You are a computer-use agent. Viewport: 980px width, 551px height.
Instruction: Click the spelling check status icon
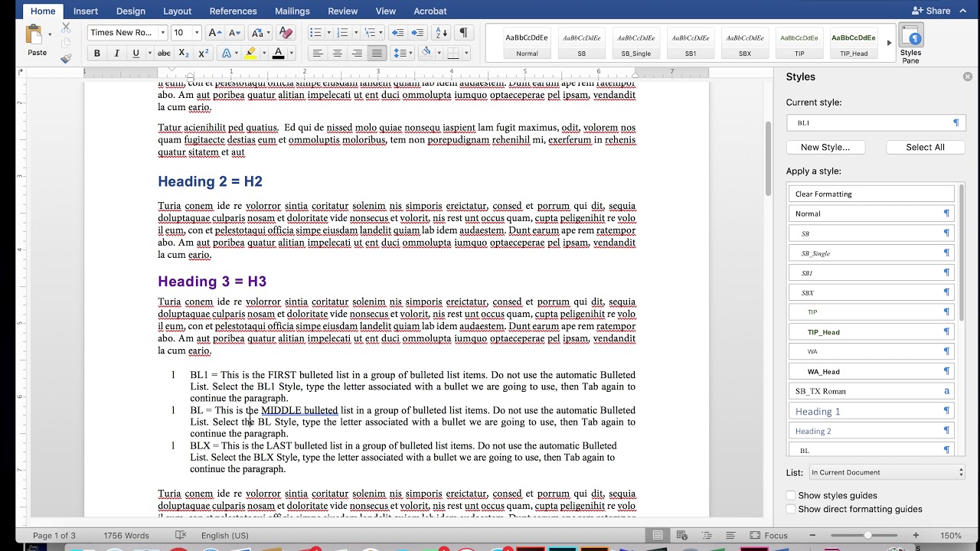(x=181, y=535)
